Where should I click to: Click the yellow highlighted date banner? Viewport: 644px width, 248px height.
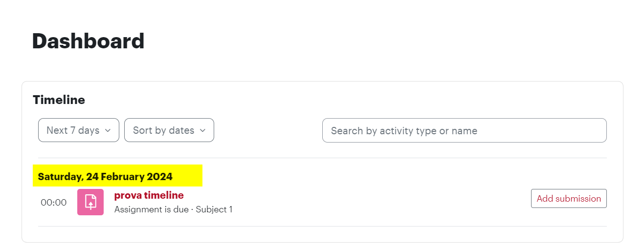(x=117, y=175)
